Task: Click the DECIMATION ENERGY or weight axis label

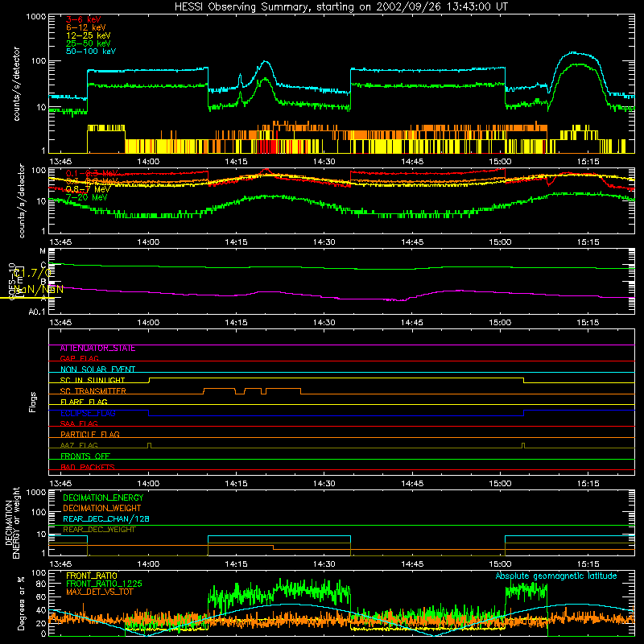Action: 12,522
